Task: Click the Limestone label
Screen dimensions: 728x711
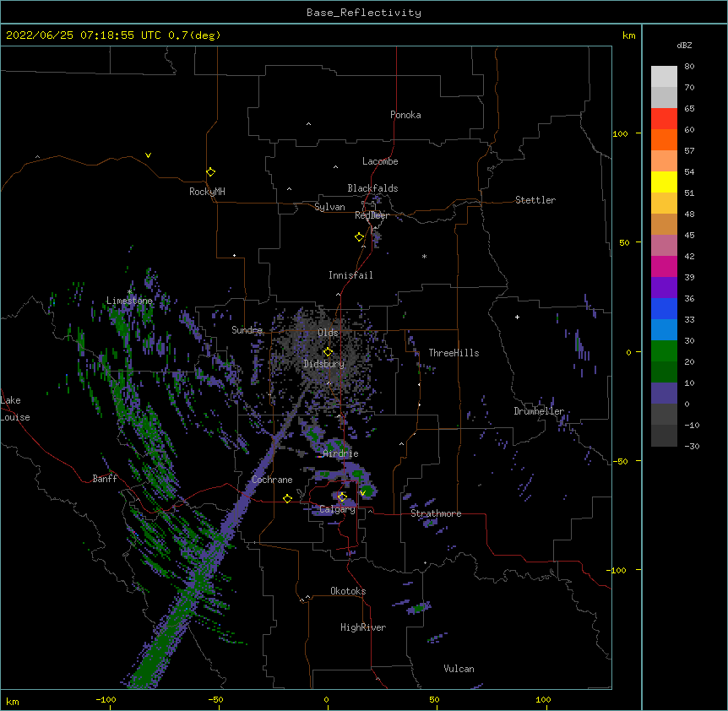Action: (x=129, y=301)
